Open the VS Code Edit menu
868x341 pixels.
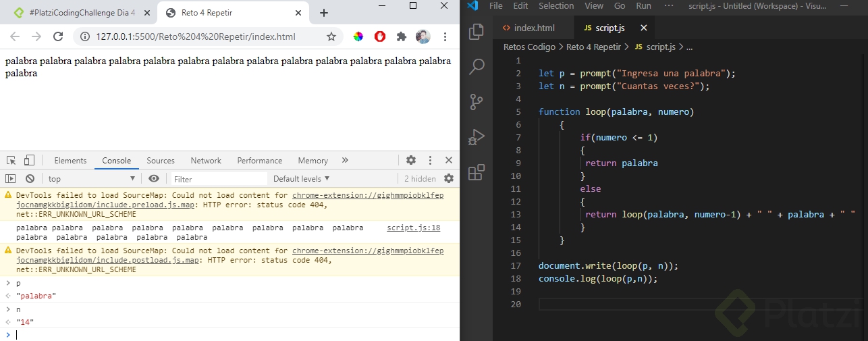[x=520, y=6]
